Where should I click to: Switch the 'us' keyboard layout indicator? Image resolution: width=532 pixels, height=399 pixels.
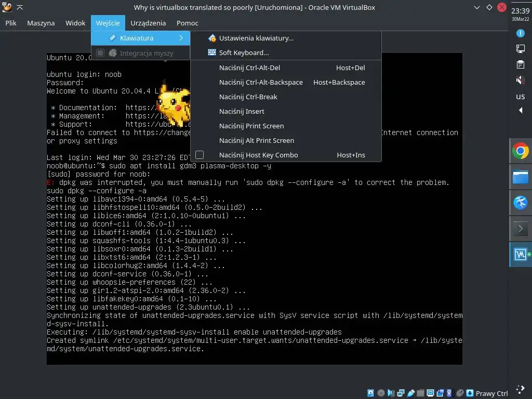point(520,97)
